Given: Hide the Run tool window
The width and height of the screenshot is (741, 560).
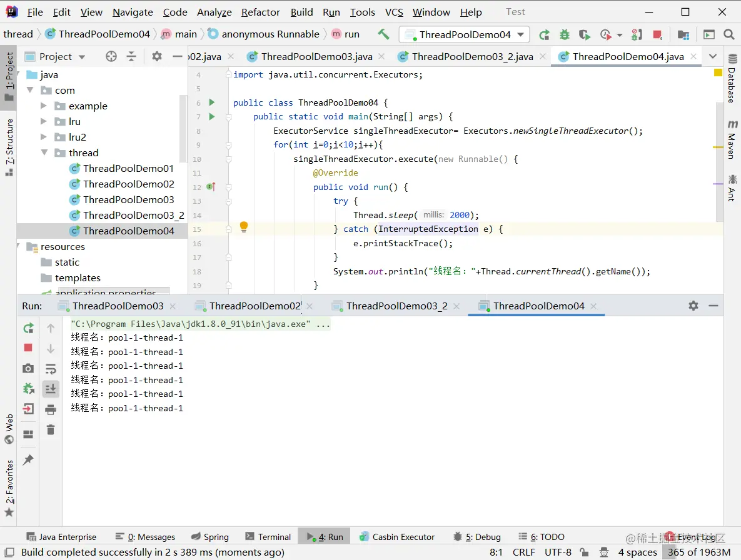Looking at the screenshot, I should coord(713,306).
